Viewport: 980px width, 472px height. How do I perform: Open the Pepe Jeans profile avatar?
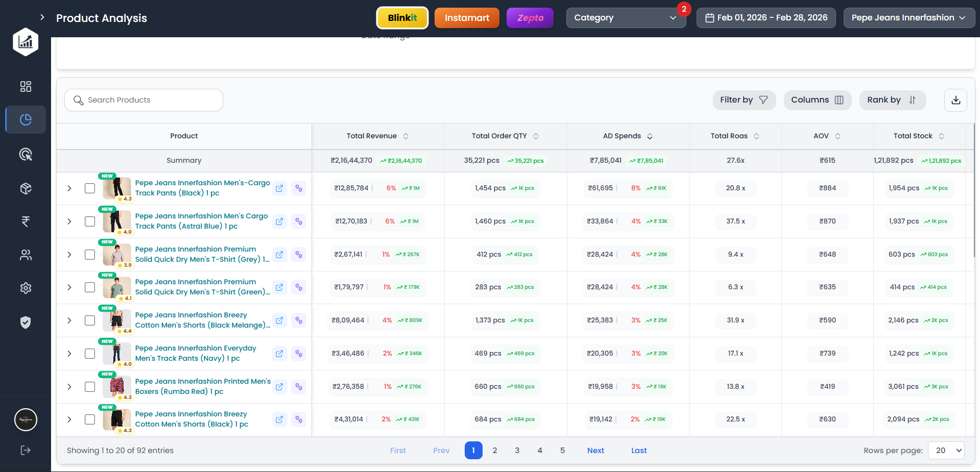click(x=26, y=420)
